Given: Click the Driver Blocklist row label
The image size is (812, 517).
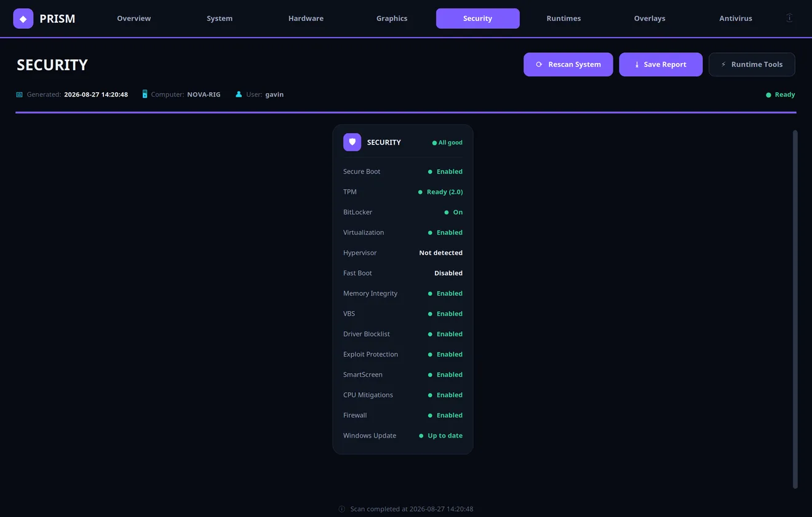Looking at the screenshot, I should [367, 334].
